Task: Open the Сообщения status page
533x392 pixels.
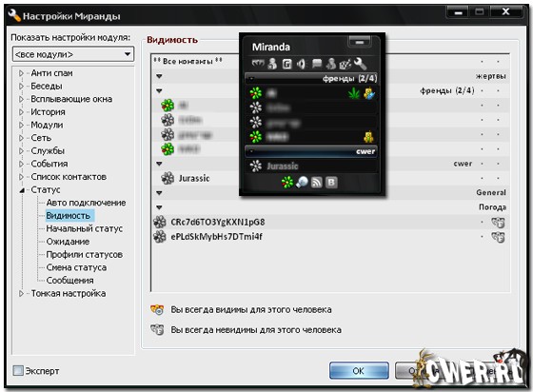Action: [x=69, y=281]
